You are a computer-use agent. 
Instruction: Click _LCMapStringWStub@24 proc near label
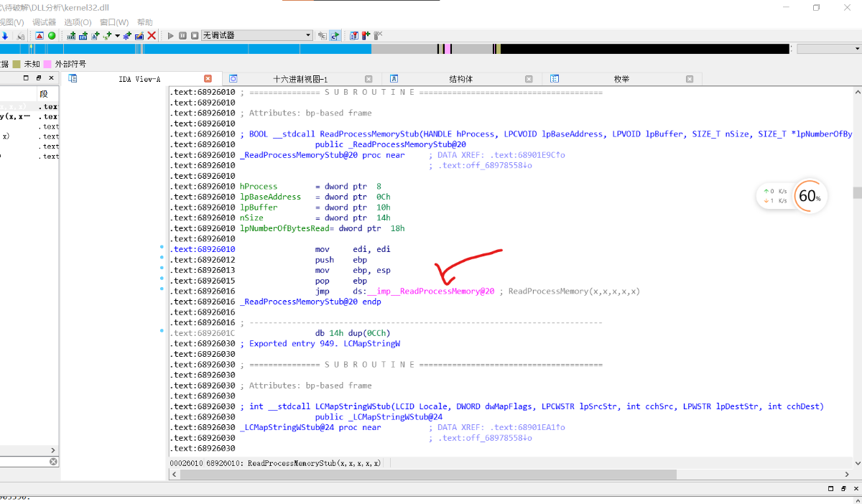coord(310,427)
